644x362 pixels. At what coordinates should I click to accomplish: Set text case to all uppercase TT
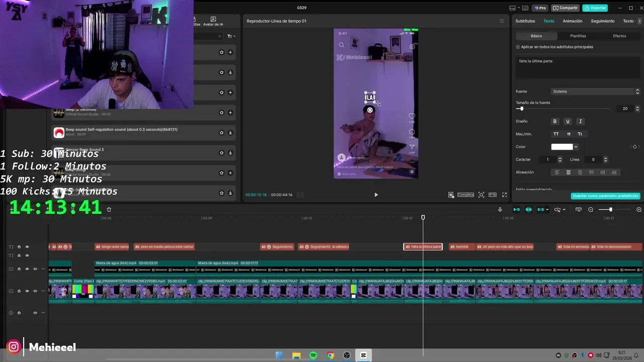click(x=556, y=134)
